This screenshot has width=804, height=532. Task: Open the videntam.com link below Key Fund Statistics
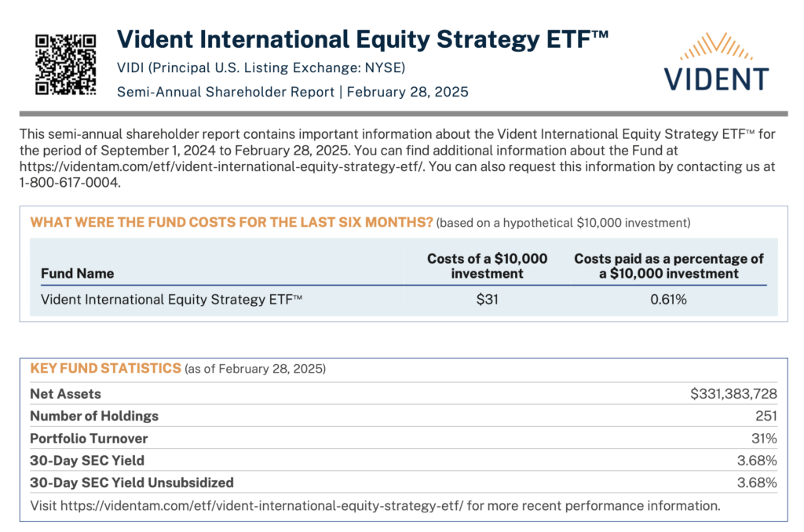(x=262, y=506)
